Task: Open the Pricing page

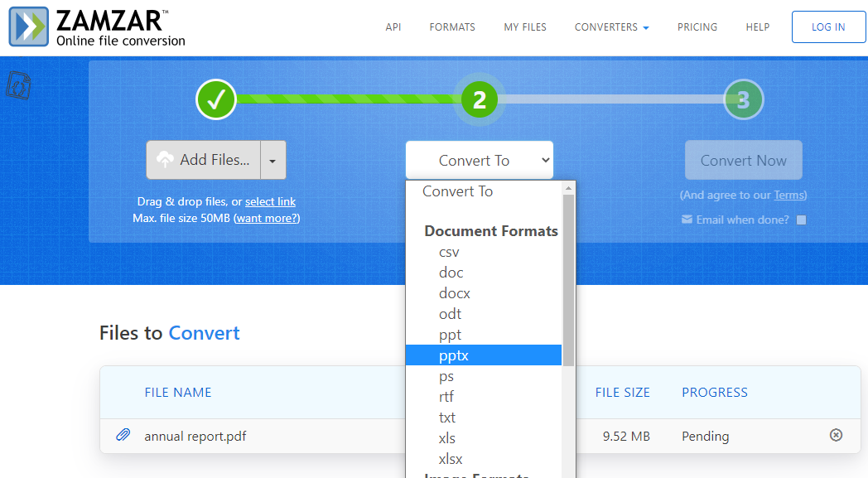Action: coord(697,27)
